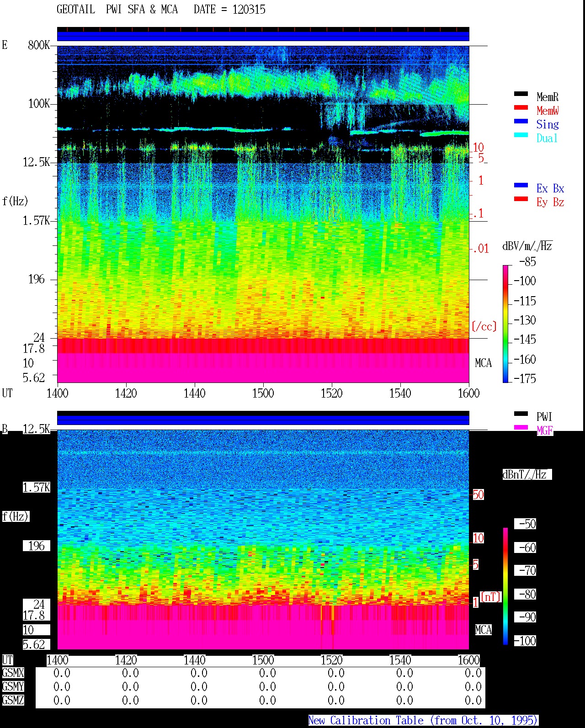Click the red Ey Bz legend swatch
The image size is (585, 728).
point(521,199)
